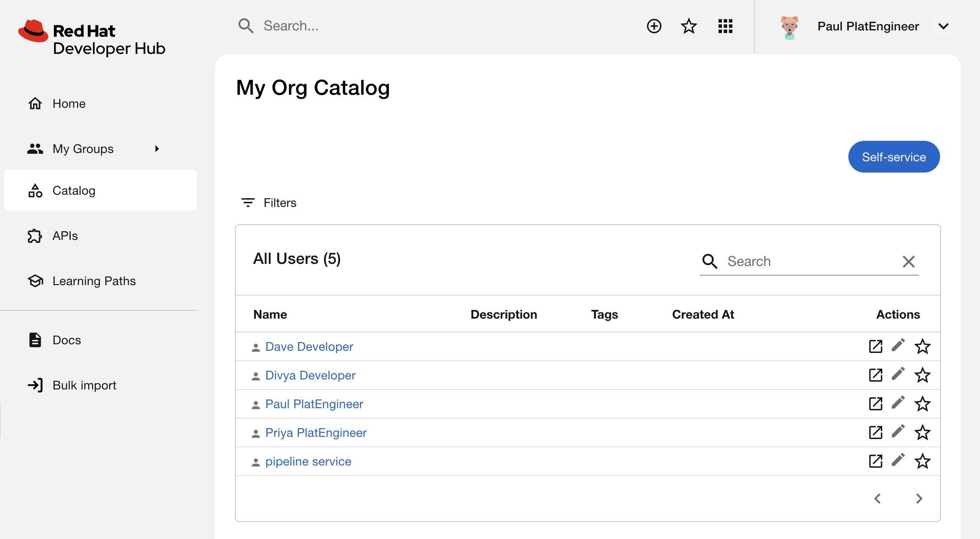Sort by the Name column header
This screenshot has height=539, width=980.
point(270,314)
